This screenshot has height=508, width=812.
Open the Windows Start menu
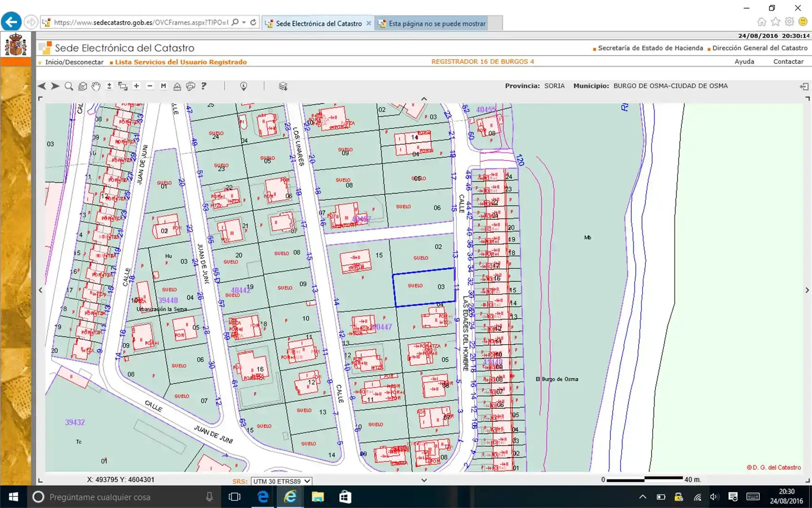click(x=13, y=497)
